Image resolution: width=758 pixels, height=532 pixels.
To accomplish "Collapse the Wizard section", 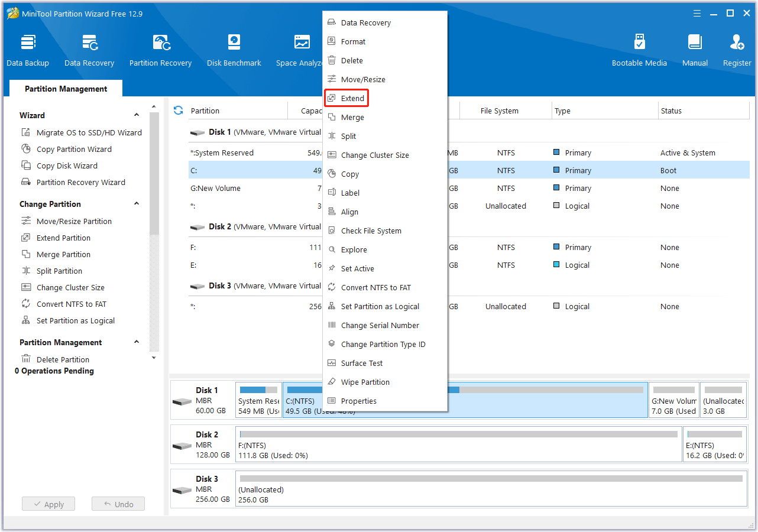I will pos(137,115).
